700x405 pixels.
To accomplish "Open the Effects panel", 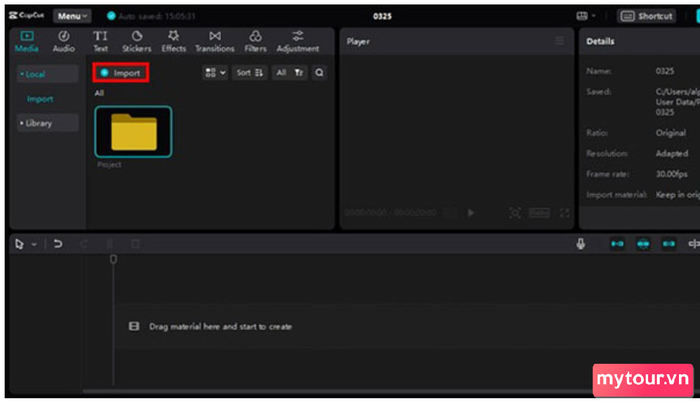I will [174, 41].
